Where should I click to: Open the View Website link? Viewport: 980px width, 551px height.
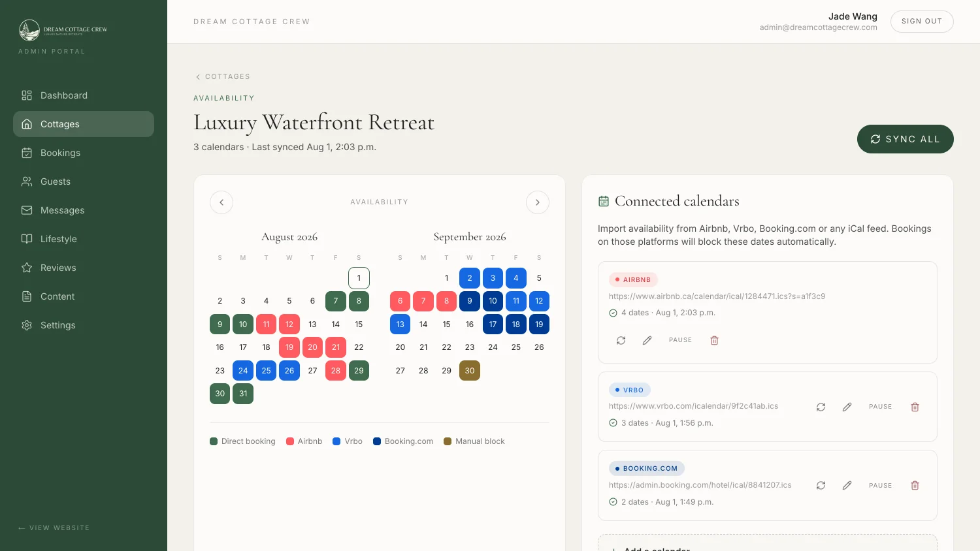[x=54, y=527]
